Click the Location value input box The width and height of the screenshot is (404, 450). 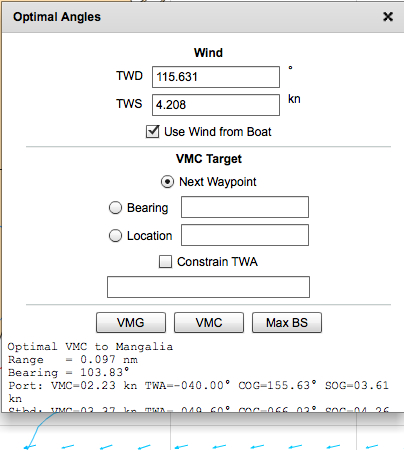click(x=245, y=235)
